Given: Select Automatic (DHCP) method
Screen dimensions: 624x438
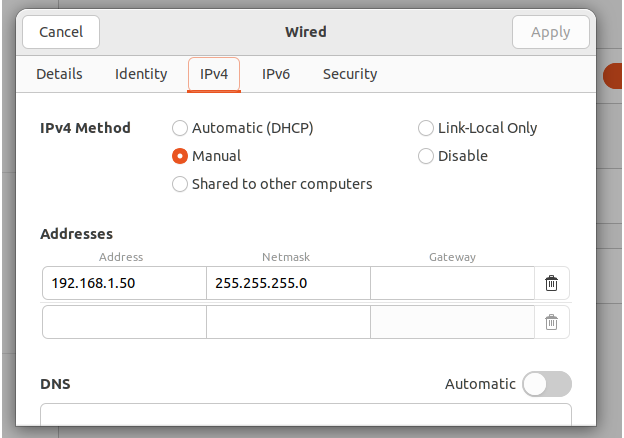Looking at the screenshot, I should coord(180,128).
